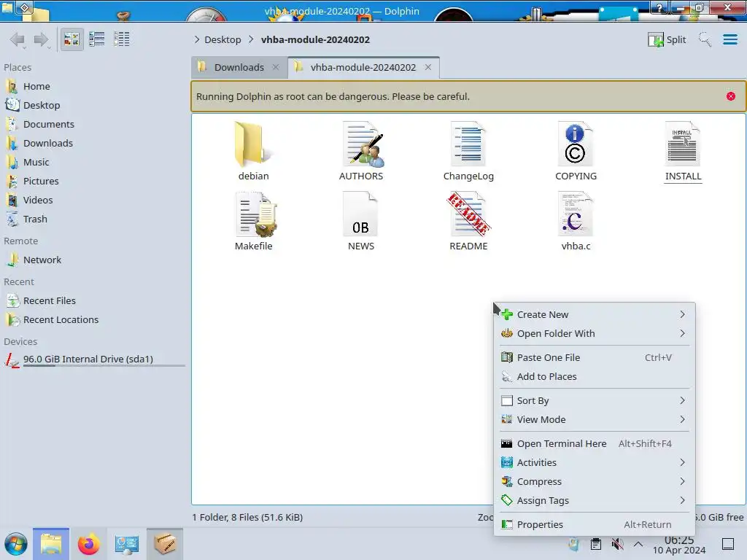747x560 pixels.
Task: Close the vhba-module-20240202 tab
Action: (428, 67)
